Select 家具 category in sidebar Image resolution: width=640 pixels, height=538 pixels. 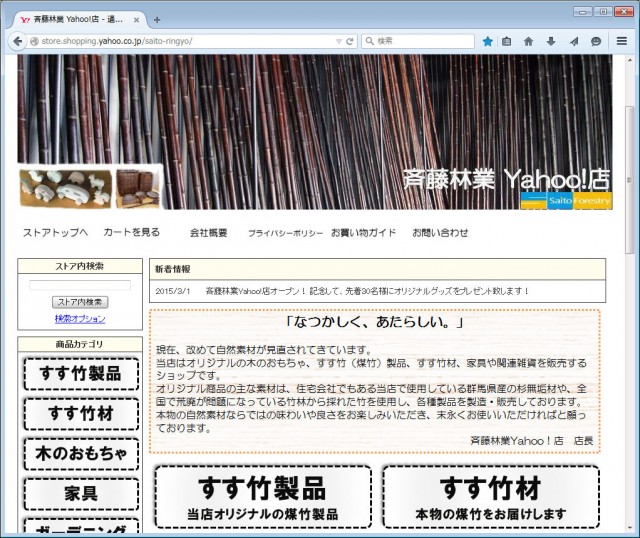[81, 494]
